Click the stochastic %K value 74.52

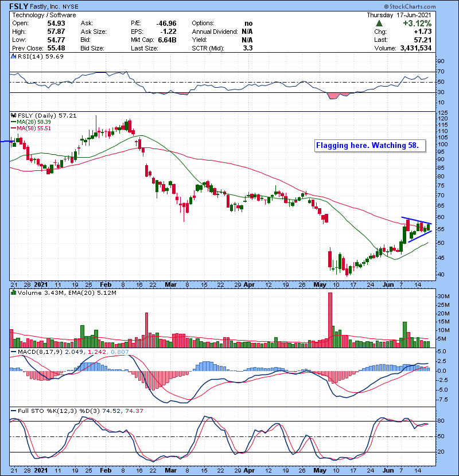click(111, 411)
